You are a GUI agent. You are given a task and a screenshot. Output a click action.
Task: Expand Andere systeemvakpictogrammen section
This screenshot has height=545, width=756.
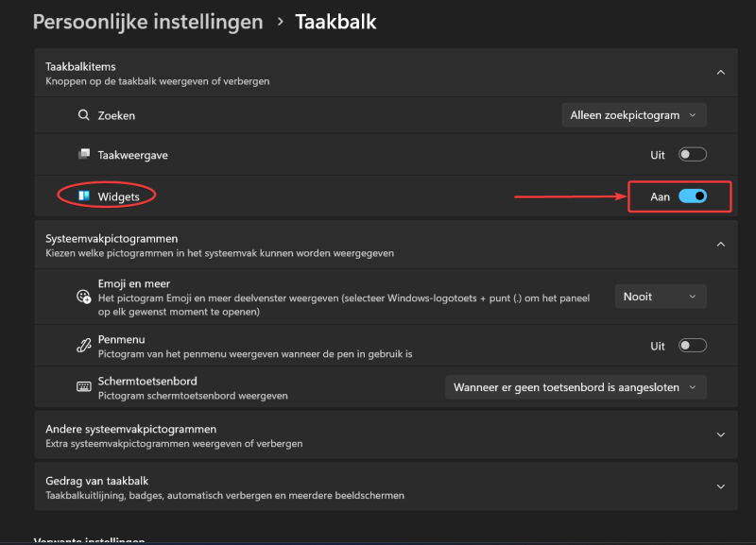pyautogui.click(x=720, y=435)
